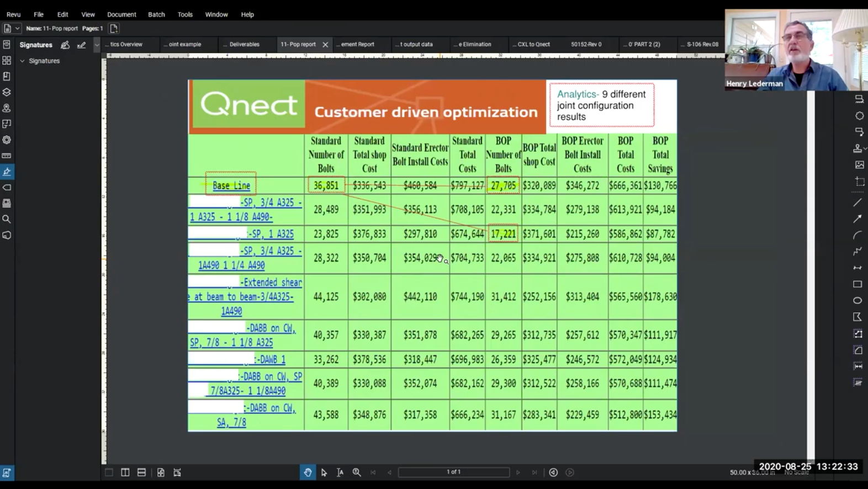Screen dimensions: 868x489
Task: Click the $178,630 BOP savings cell
Action: click(660, 297)
